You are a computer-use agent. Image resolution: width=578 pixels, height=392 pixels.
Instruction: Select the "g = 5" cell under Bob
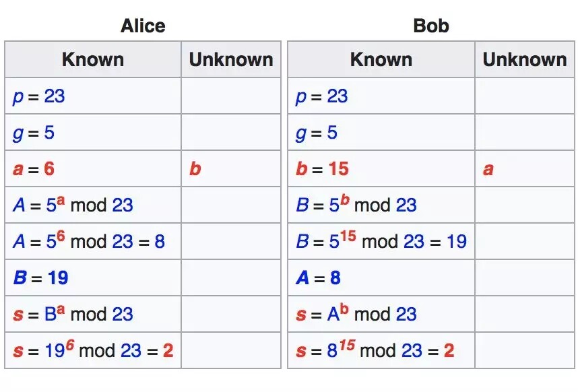point(317,133)
